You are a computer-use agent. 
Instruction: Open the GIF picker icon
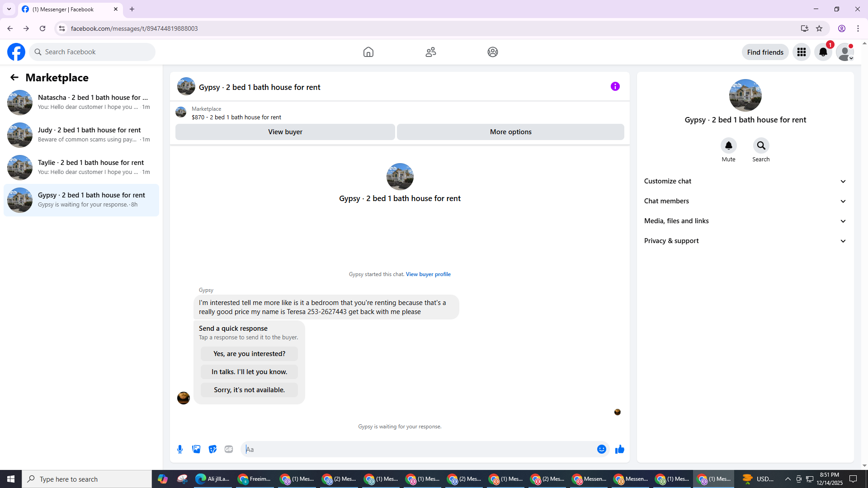pyautogui.click(x=229, y=449)
